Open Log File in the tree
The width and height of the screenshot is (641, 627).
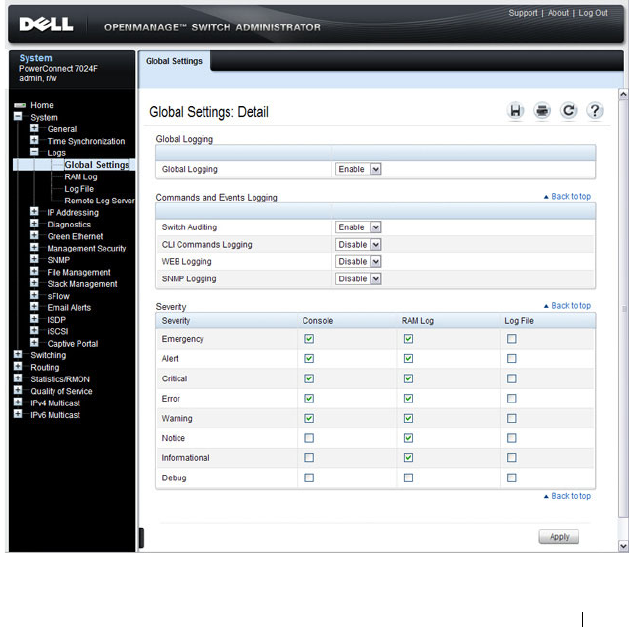coord(79,189)
